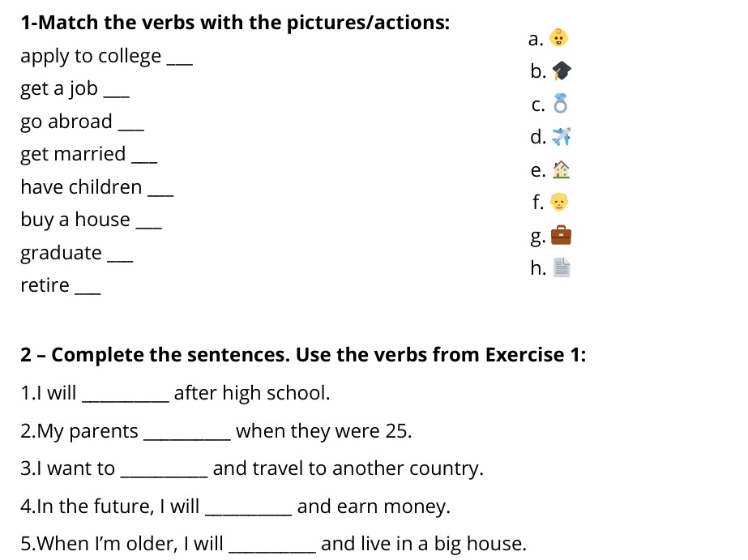Click the blank after 'My parents'

(187, 437)
